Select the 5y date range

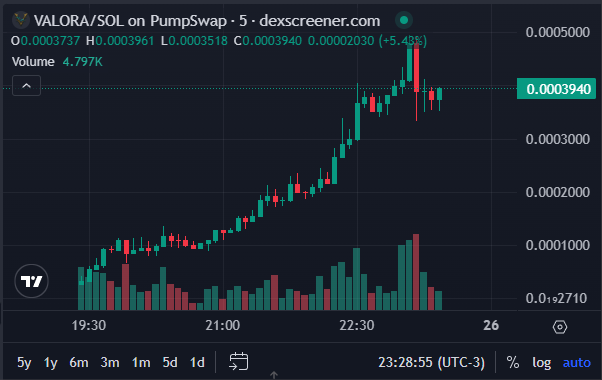(24, 362)
